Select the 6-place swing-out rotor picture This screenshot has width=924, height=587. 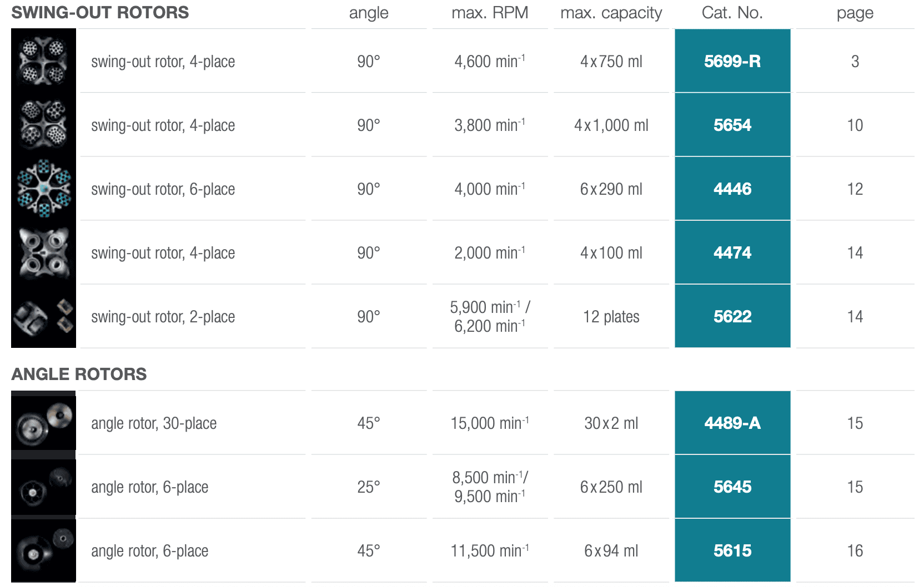(x=43, y=188)
